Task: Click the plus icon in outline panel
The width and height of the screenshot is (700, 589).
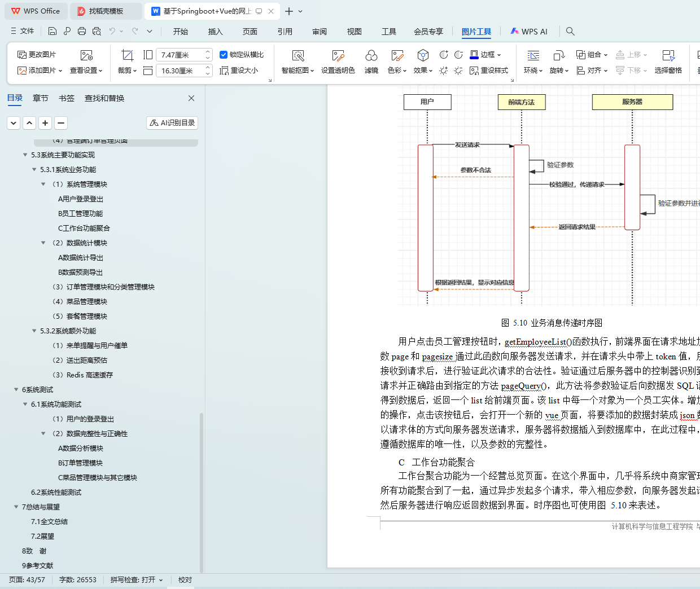Action: coord(45,122)
